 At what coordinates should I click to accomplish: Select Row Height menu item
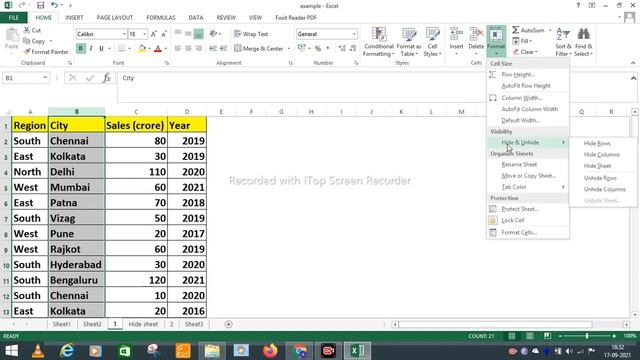click(528, 75)
